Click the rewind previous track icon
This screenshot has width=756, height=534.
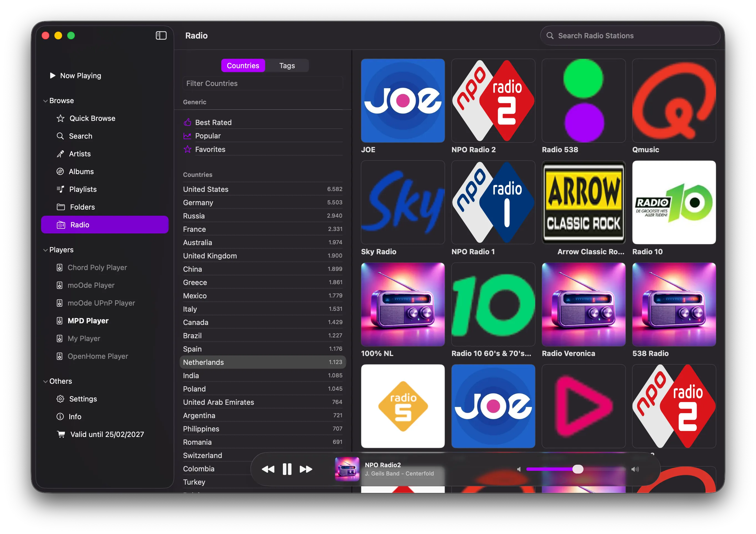click(x=268, y=469)
